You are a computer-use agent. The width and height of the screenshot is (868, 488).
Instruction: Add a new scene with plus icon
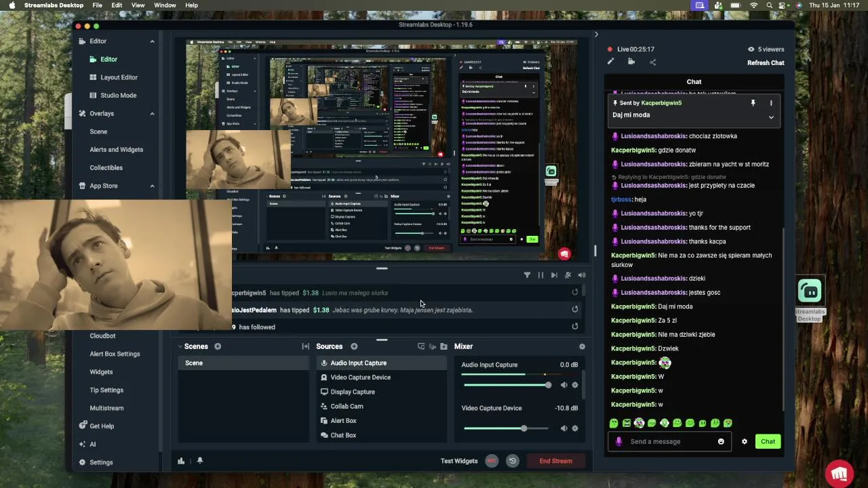(x=218, y=346)
